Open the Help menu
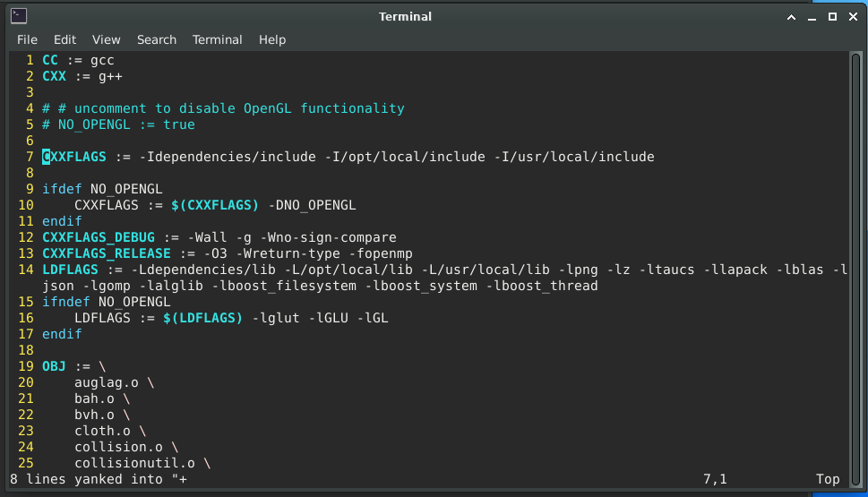 (272, 39)
